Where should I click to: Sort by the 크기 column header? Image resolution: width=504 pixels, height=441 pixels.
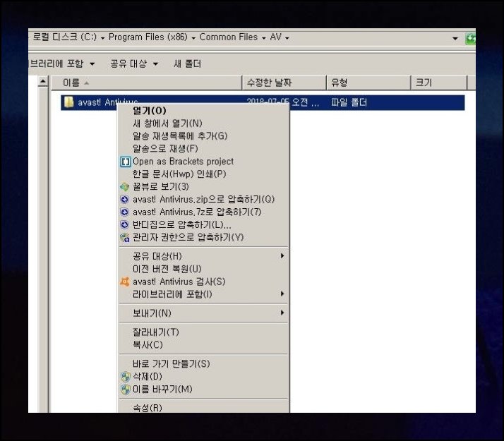click(x=439, y=83)
